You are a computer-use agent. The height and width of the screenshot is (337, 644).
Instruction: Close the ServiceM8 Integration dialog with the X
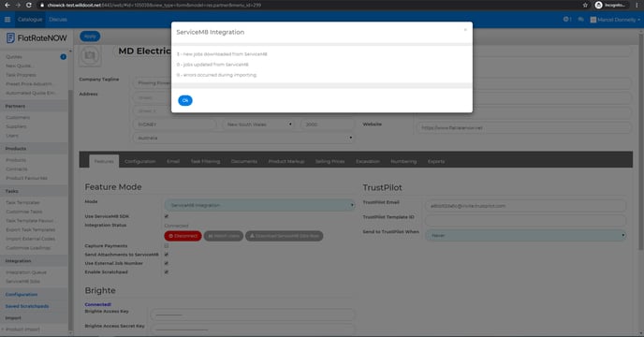tap(465, 30)
